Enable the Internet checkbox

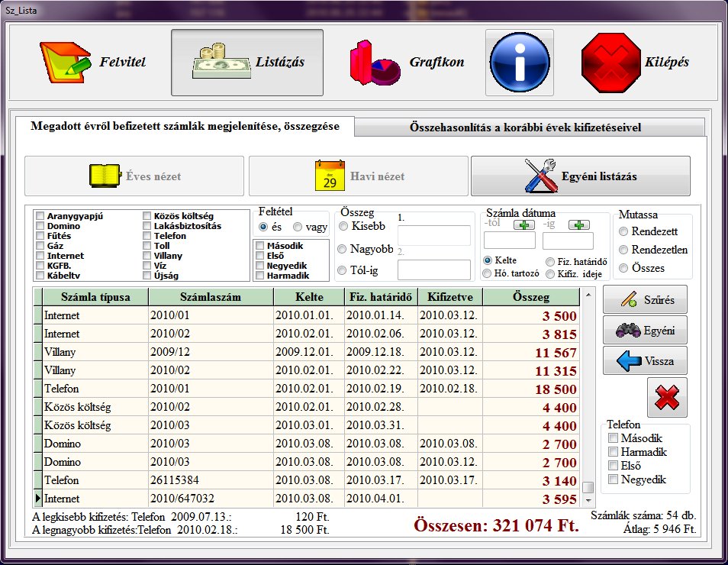point(40,256)
